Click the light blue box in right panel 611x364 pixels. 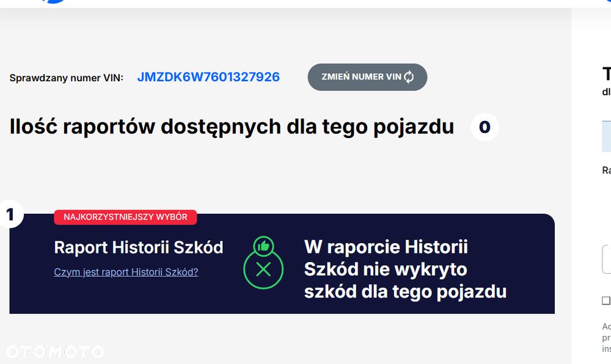tap(606, 136)
